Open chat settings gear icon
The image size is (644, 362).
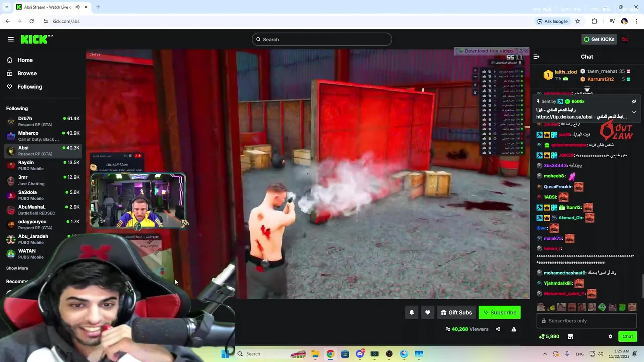610,337
